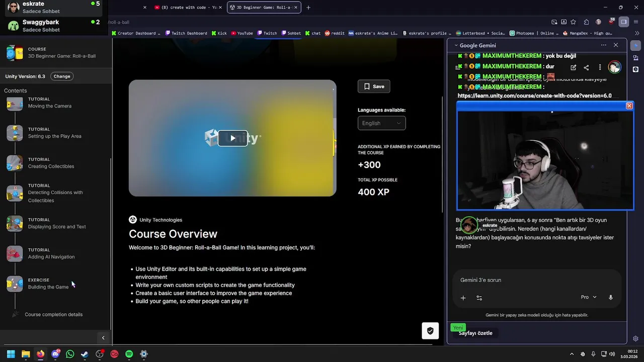The height and width of the screenshot is (362, 644).
Task: Click the Gemini sparkle icon in sidebar
Action: pos(635,45)
